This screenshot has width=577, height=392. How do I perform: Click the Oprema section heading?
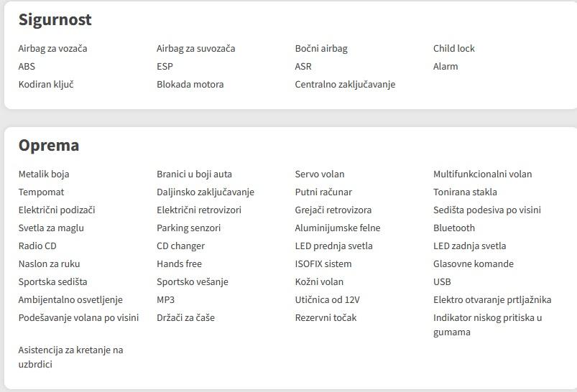point(49,146)
